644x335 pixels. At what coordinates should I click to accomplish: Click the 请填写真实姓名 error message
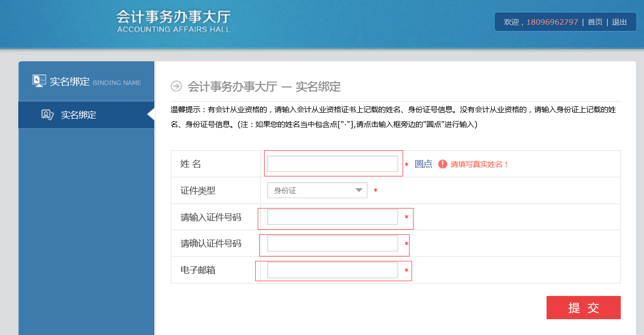tap(479, 165)
